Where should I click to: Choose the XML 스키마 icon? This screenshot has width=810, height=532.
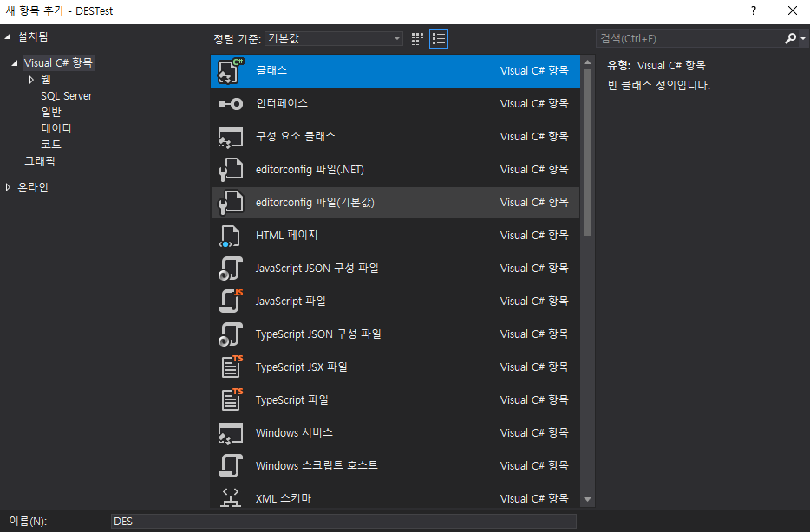[x=231, y=498]
